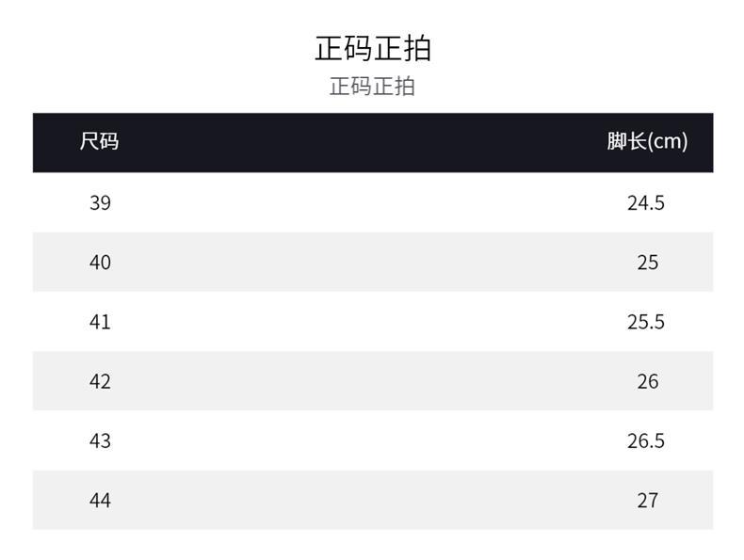Image resolution: width=744 pixels, height=560 pixels.
Task: Select the 27 foot length value
Action: (x=647, y=500)
